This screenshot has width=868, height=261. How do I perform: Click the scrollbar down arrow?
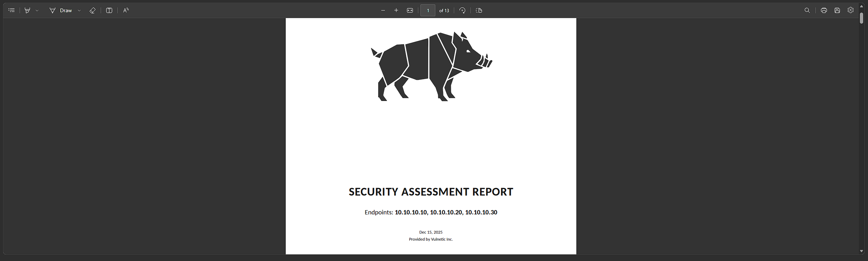pyautogui.click(x=861, y=251)
